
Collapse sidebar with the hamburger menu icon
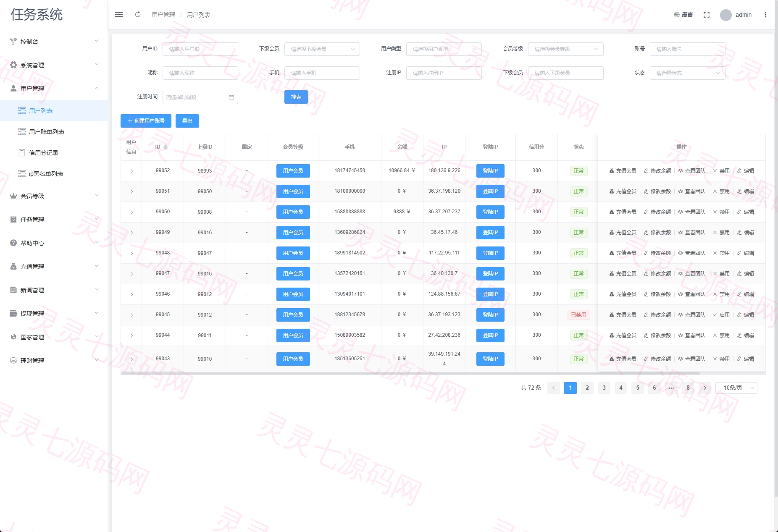coord(119,15)
